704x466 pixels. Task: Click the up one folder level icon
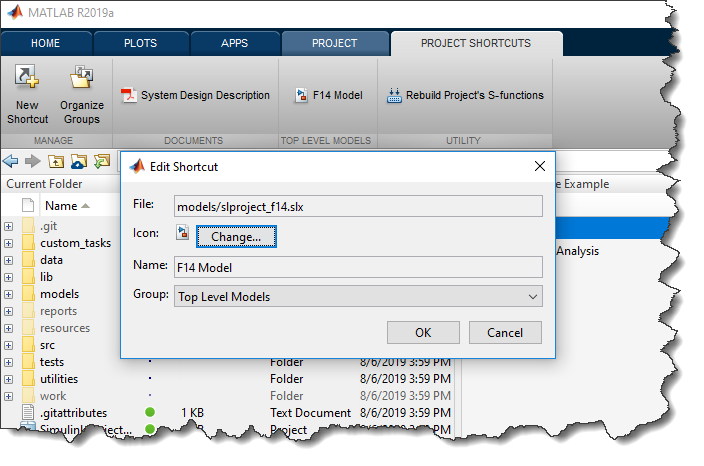(x=56, y=162)
